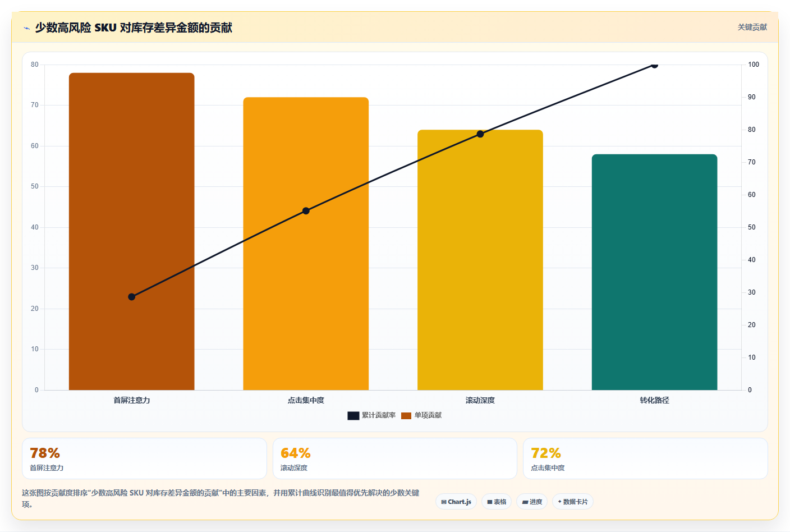Select the yellow 滚动深度 bar
This screenshot has height=532, width=790.
[480, 260]
